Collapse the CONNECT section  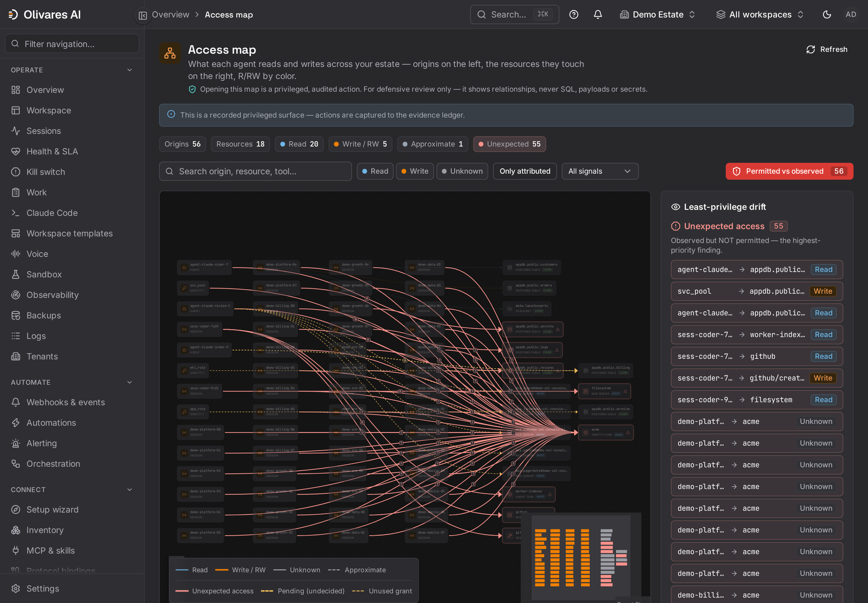tap(72, 489)
